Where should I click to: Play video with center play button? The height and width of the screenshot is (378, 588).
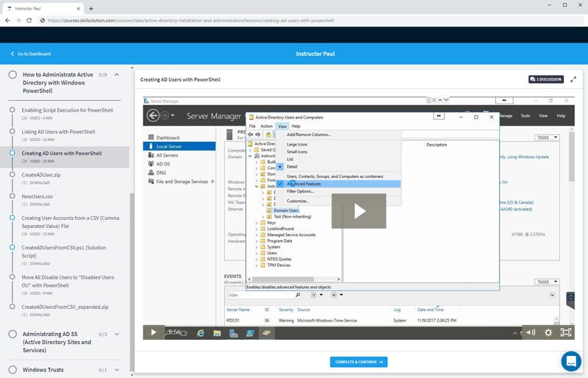coord(358,211)
